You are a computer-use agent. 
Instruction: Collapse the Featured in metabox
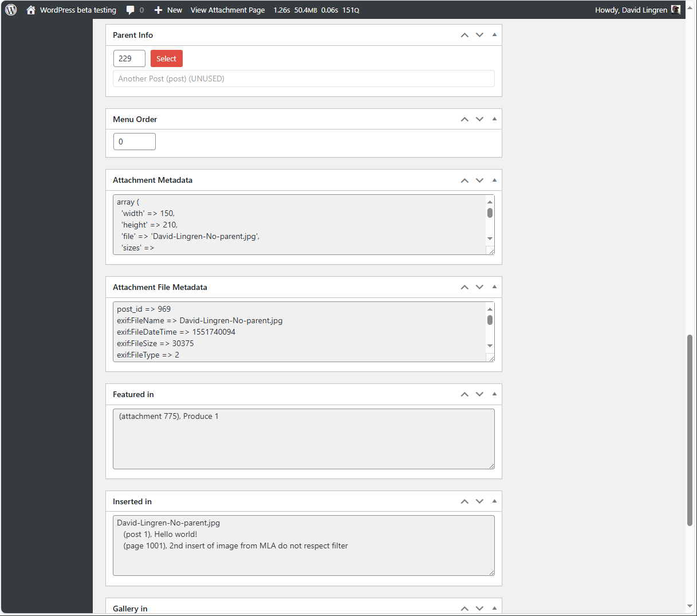[494, 394]
